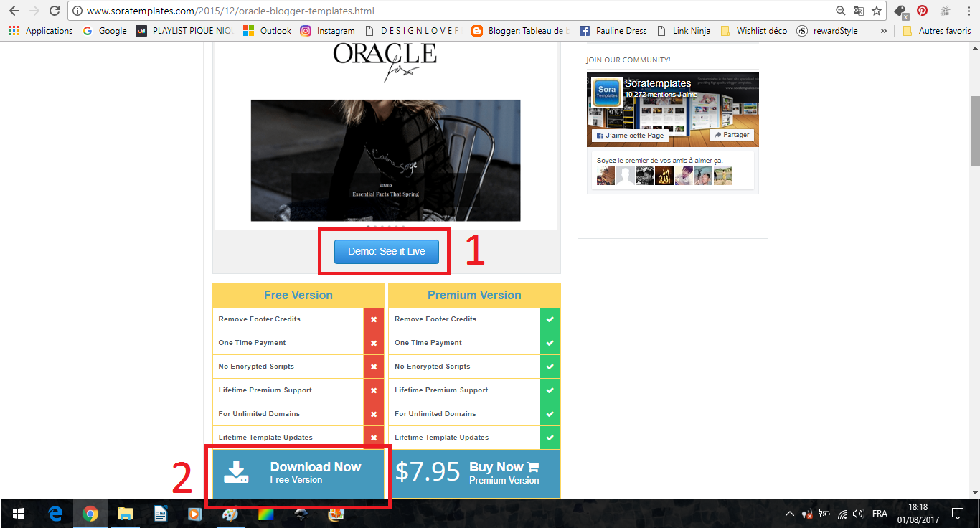This screenshot has width=980, height=528.
Task: Launch Microsoft Edge from the taskbar
Action: click(55, 514)
